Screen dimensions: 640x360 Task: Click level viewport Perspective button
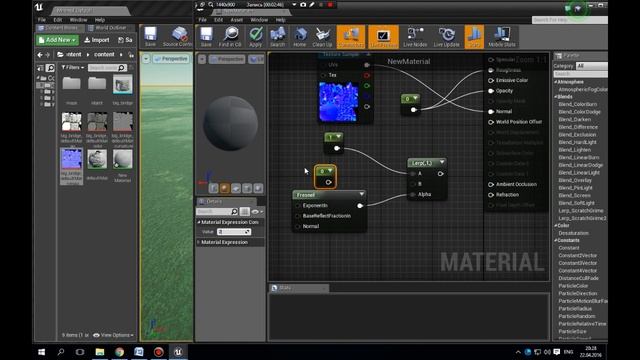coord(171,59)
